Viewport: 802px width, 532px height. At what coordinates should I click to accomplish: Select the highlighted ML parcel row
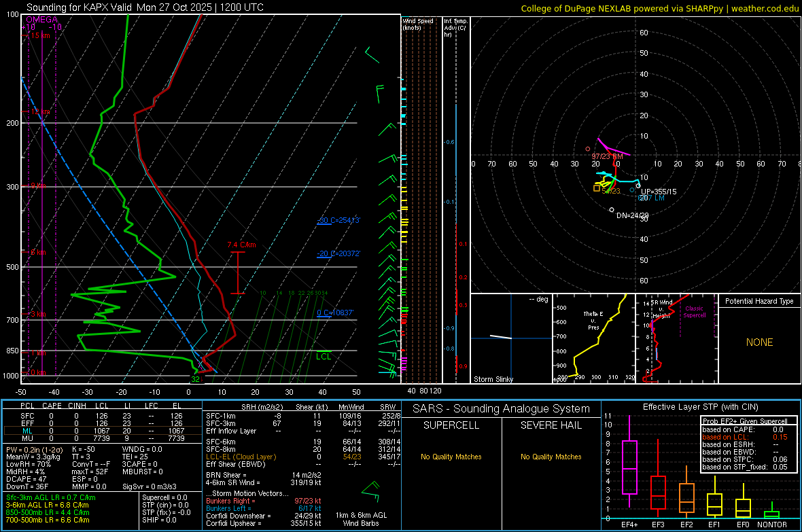(101, 431)
